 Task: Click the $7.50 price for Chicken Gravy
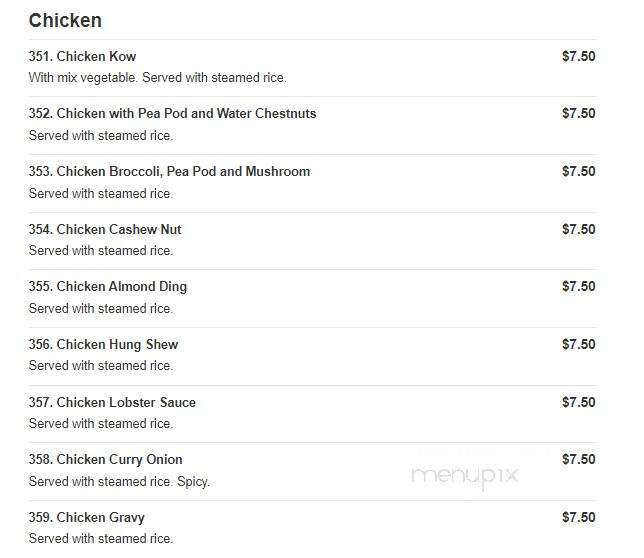[579, 517]
